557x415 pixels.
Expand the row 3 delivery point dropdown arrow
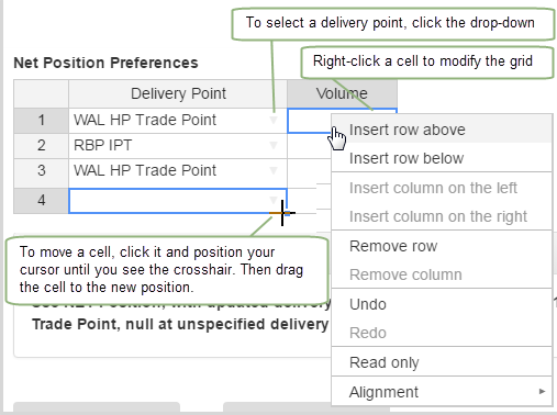(x=273, y=171)
